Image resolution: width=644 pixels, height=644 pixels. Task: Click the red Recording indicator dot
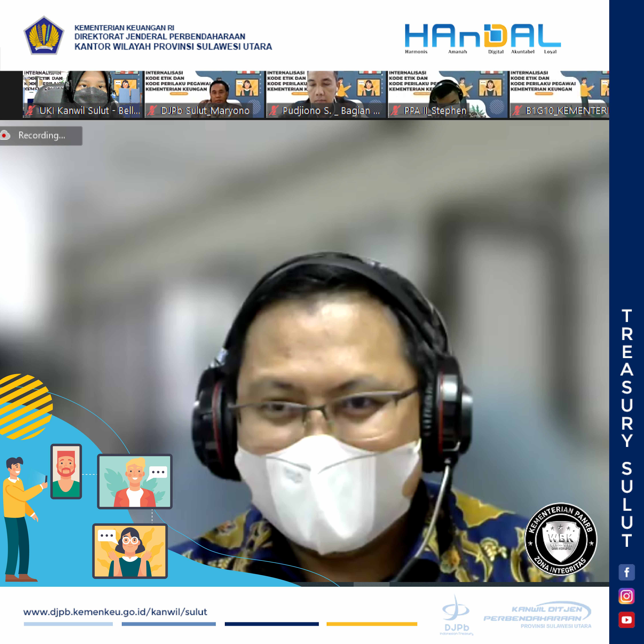4,135
